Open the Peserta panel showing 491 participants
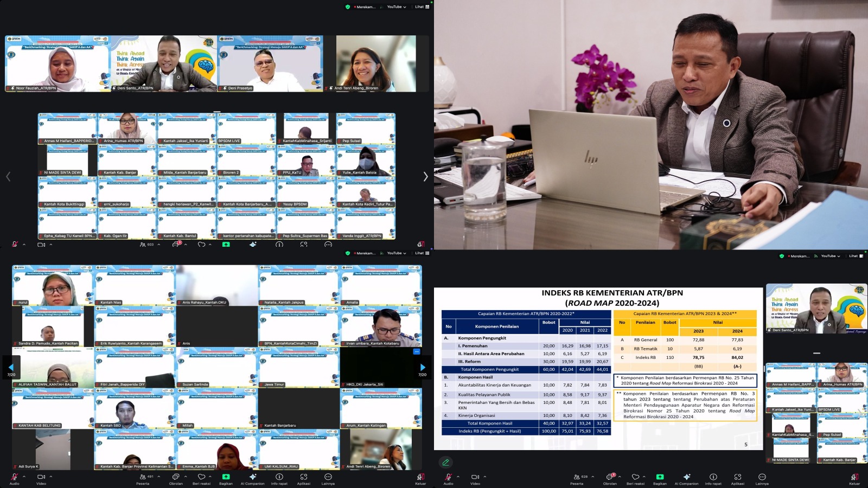 click(x=143, y=477)
